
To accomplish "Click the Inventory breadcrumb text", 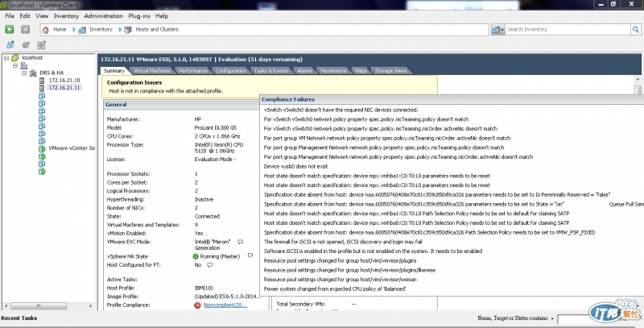I will click(101, 30).
